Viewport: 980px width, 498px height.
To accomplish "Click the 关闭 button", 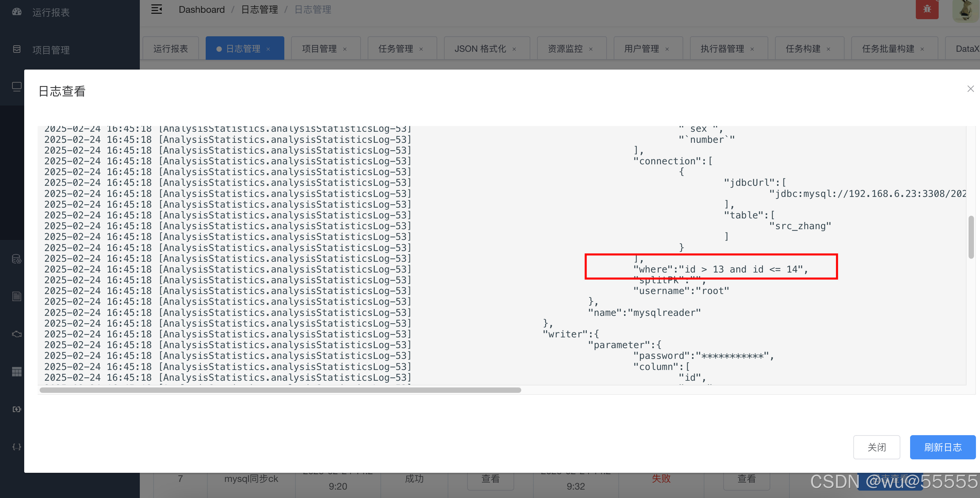I will pyautogui.click(x=876, y=447).
